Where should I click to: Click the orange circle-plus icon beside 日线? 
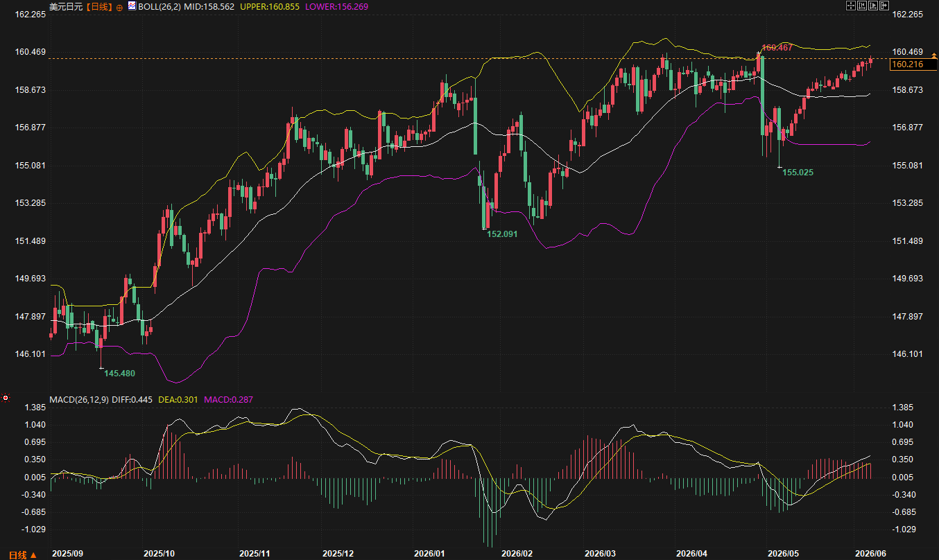(119, 6)
